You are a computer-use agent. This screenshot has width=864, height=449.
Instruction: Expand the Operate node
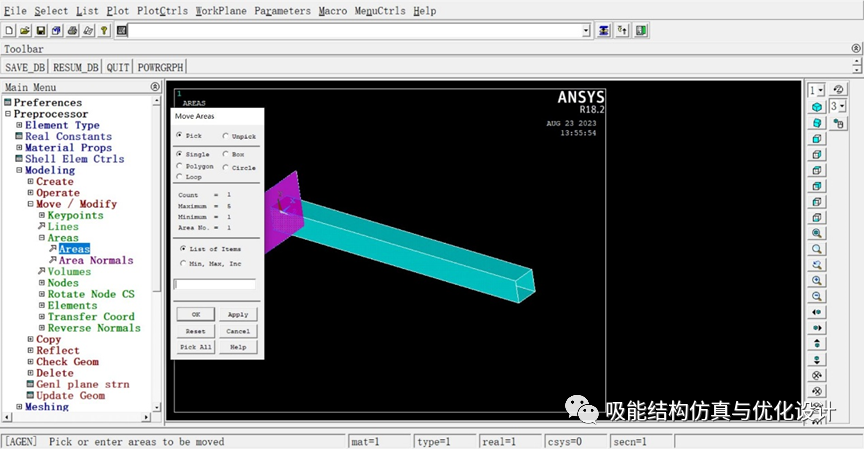[x=31, y=193]
